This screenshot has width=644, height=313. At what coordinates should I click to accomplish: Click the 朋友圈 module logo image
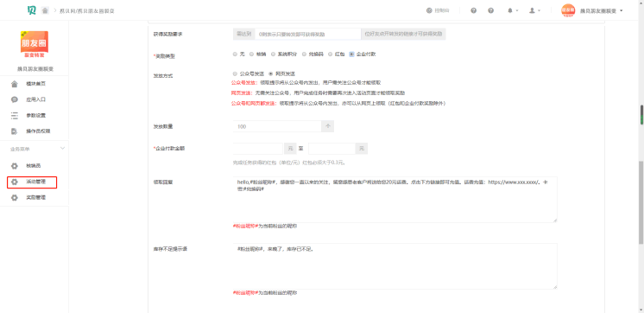click(34, 44)
